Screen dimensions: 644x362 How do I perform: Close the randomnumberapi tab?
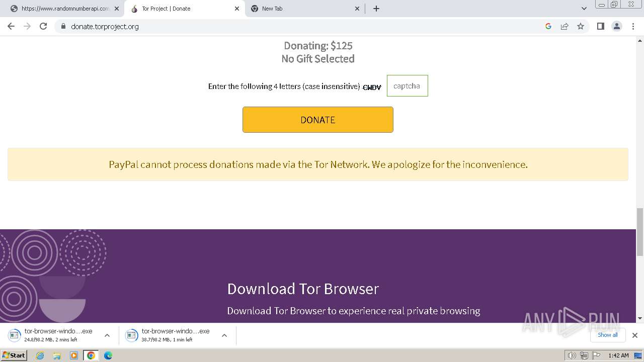click(117, 9)
